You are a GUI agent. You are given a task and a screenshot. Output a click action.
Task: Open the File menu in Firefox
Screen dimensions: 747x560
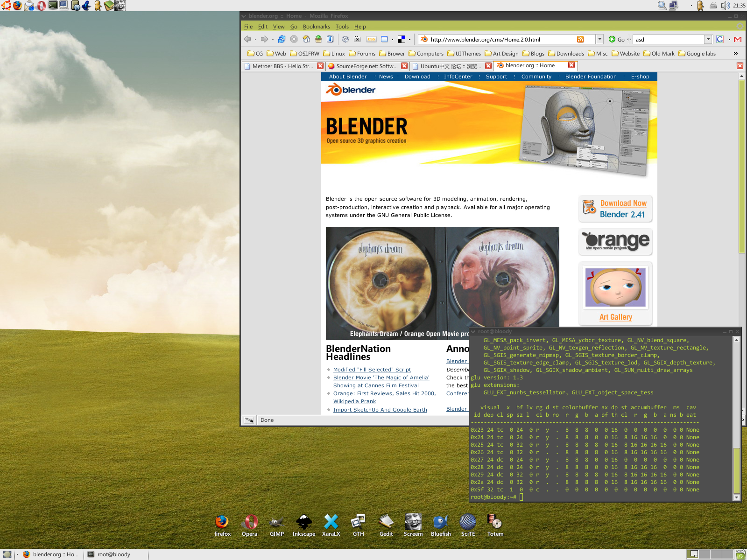tap(248, 27)
